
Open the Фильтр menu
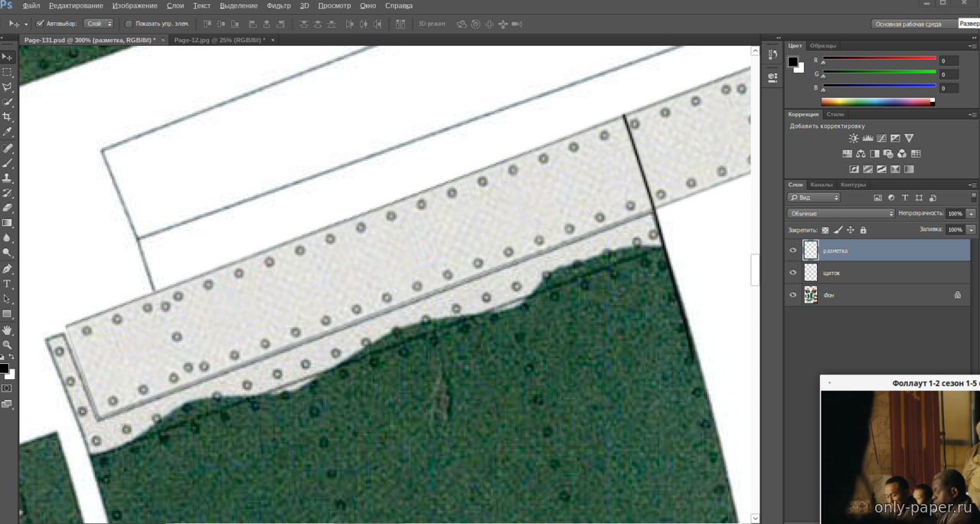[279, 5]
